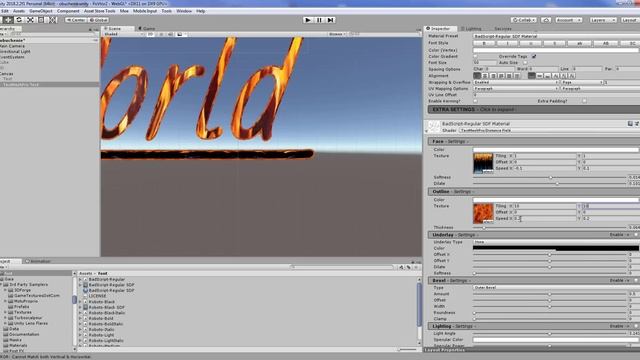
Task: Select the Move tool in the toolbar
Action: point(8,20)
